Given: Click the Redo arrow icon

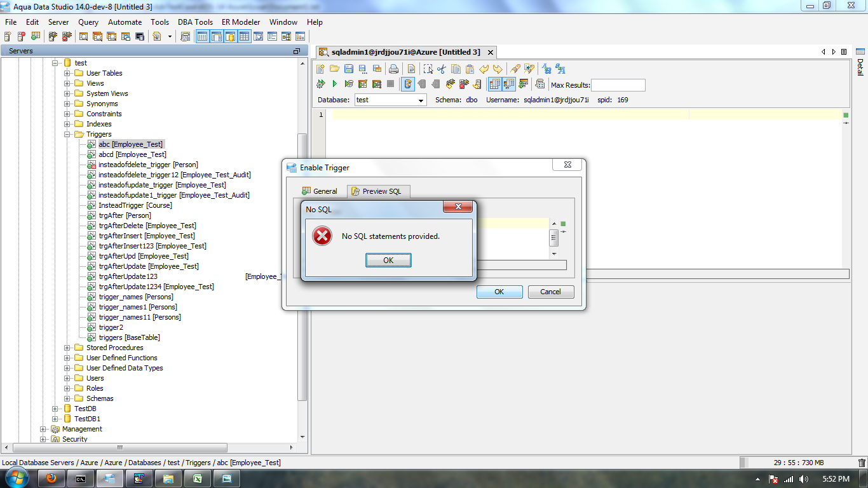Looking at the screenshot, I should pos(498,69).
